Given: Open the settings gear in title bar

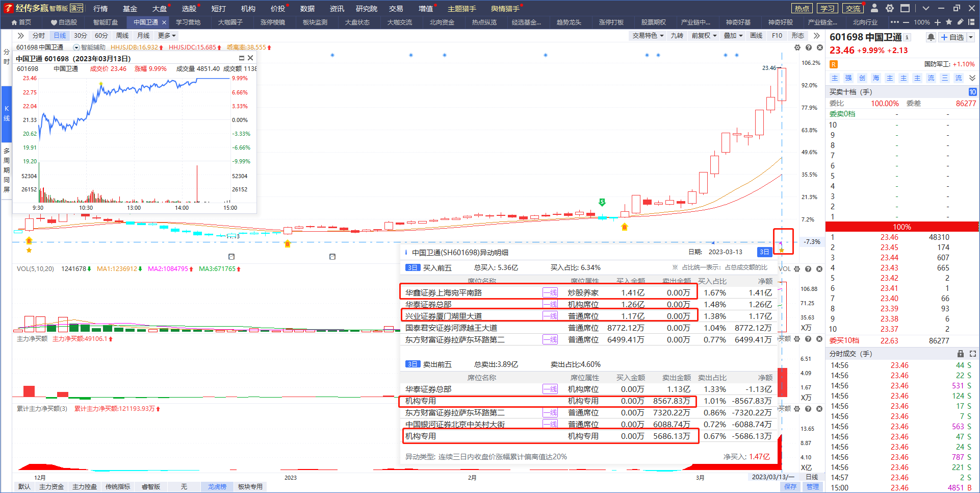Looking at the screenshot, I should [890, 8].
